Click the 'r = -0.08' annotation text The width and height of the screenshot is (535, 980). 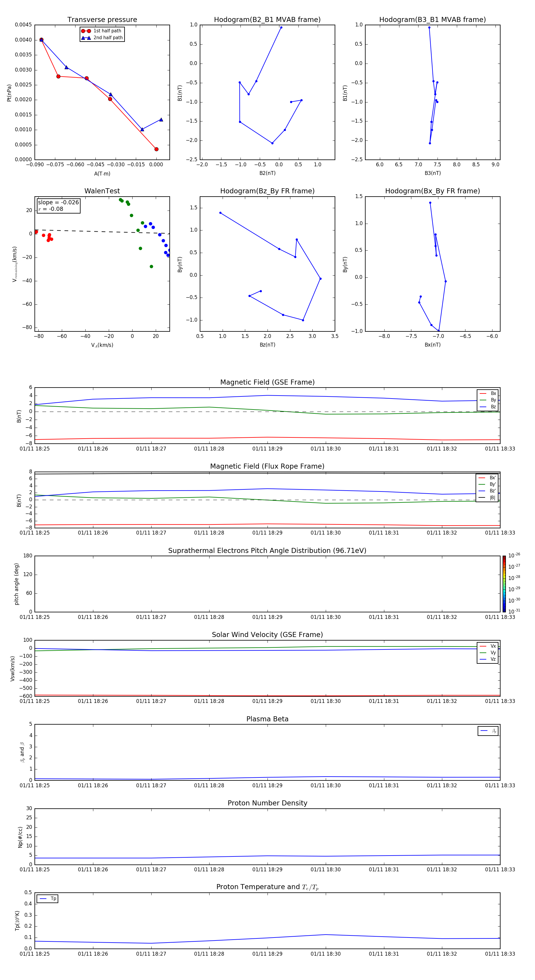coord(51,209)
